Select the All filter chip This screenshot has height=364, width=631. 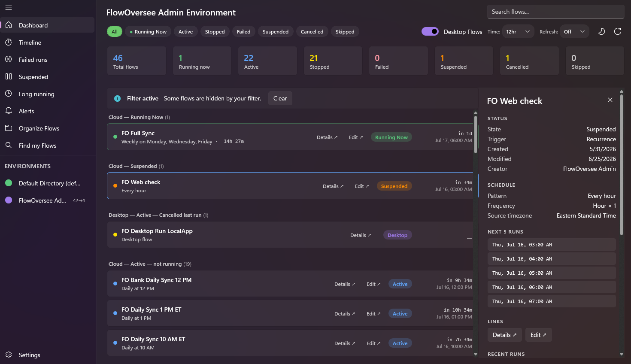(x=115, y=31)
